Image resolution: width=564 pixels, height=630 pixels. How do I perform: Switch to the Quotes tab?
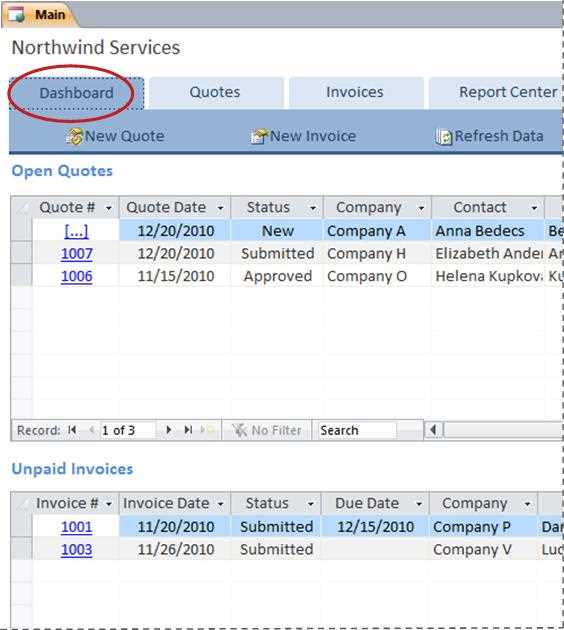[x=215, y=92]
